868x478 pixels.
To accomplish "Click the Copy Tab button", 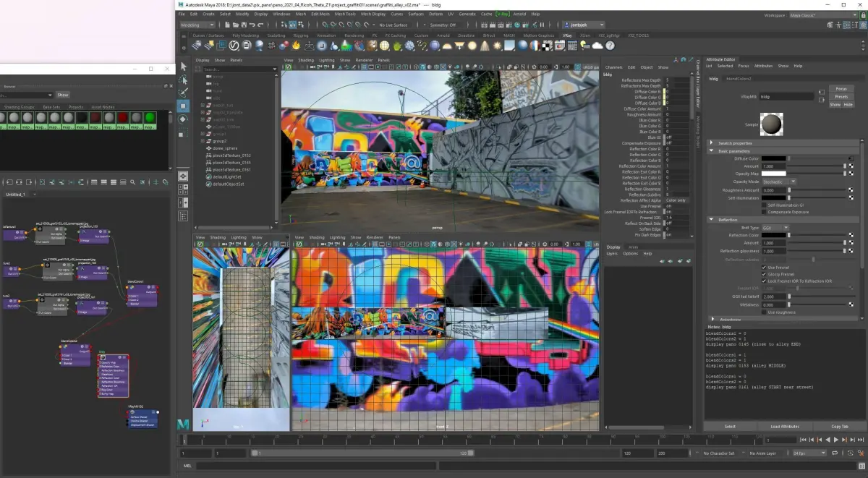I will pos(840,426).
